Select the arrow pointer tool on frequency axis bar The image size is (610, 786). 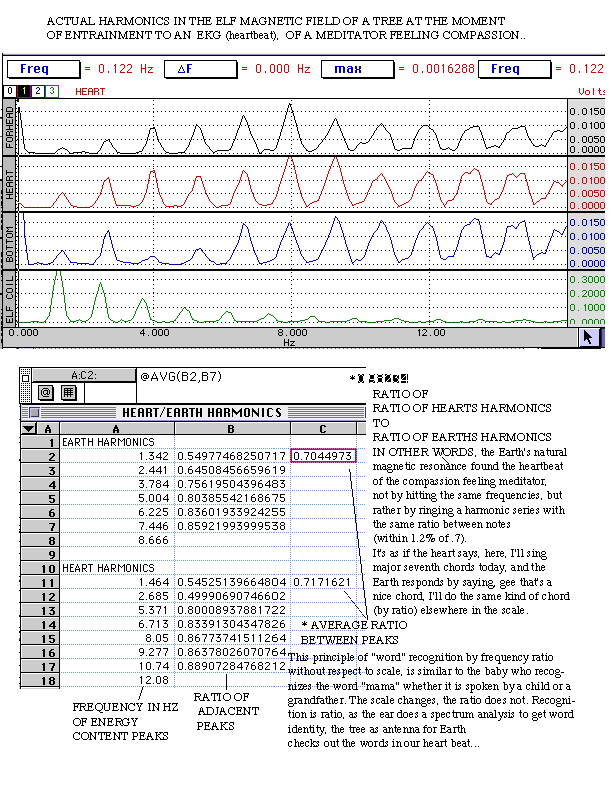[x=588, y=337]
